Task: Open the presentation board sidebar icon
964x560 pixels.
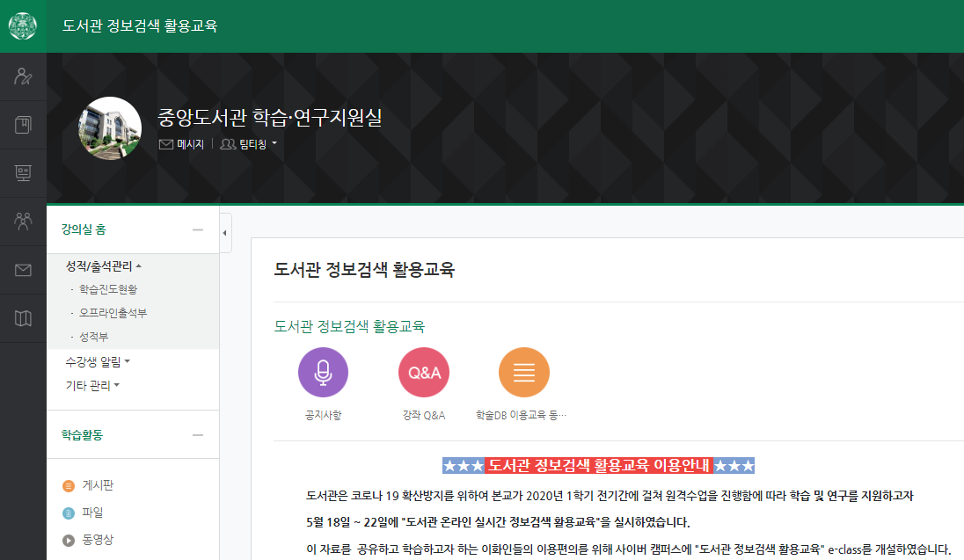Action: (23, 173)
